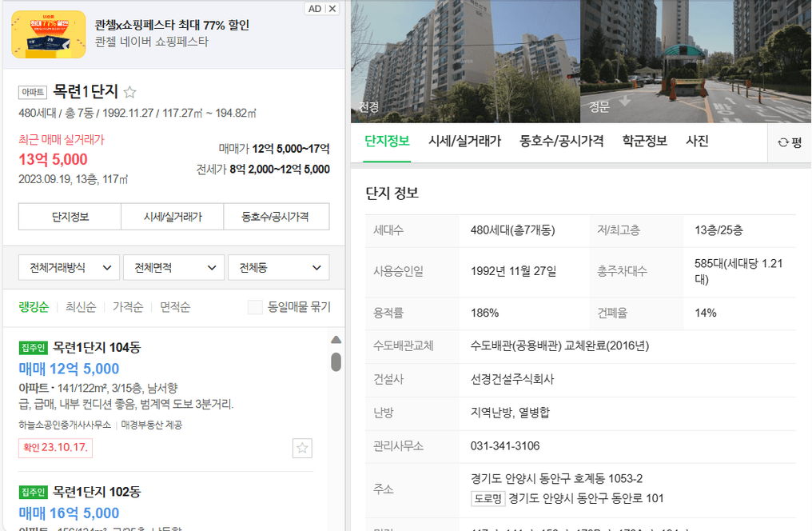
Task: Sort listings by 가격순
Action: pyautogui.click(x=128, y=307)
